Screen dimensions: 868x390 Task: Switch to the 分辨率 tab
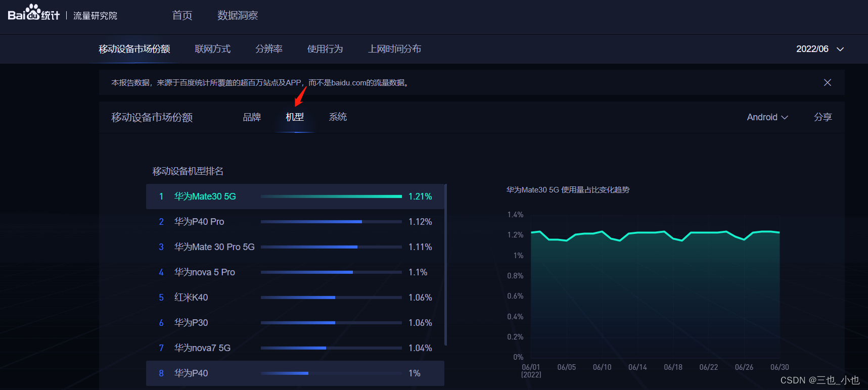pos(269,49)
